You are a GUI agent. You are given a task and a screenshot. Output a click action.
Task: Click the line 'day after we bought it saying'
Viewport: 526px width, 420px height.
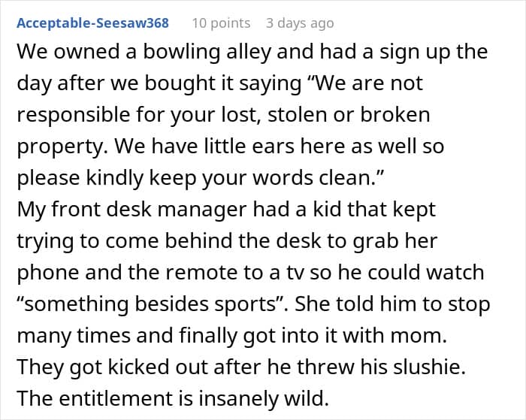coord(220,83)
